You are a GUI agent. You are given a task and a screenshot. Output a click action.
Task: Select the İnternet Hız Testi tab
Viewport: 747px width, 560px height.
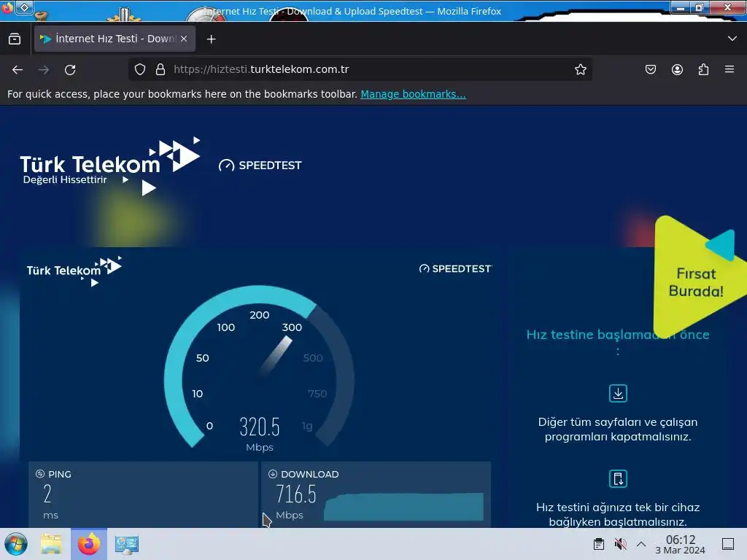115,39
